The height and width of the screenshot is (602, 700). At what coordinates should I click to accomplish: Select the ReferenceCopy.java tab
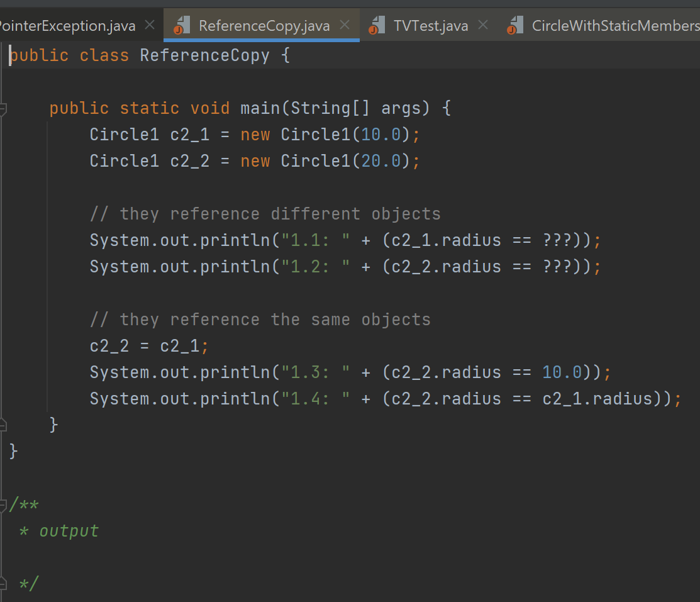(x=264, y=25)
